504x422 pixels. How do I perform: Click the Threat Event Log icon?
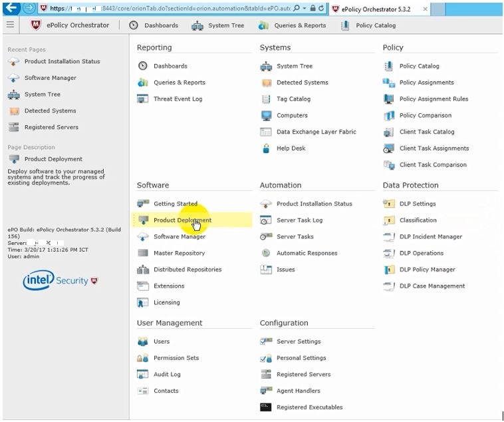pos(143,99)
